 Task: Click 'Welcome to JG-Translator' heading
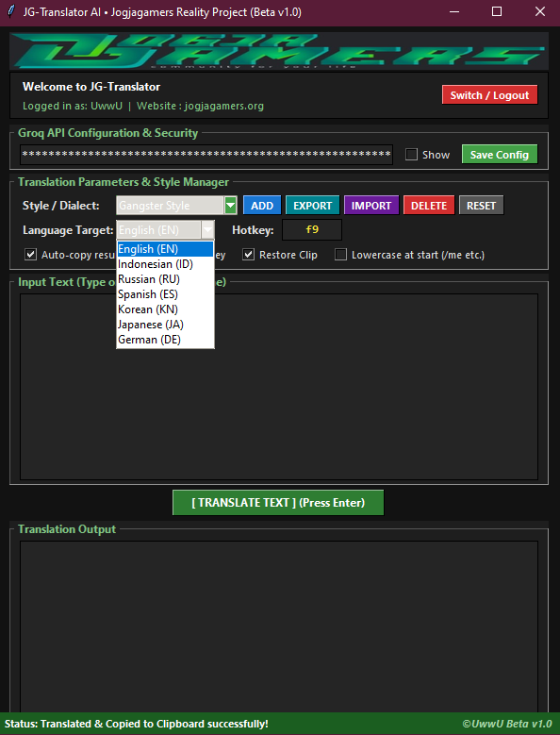tap(91, 87)
